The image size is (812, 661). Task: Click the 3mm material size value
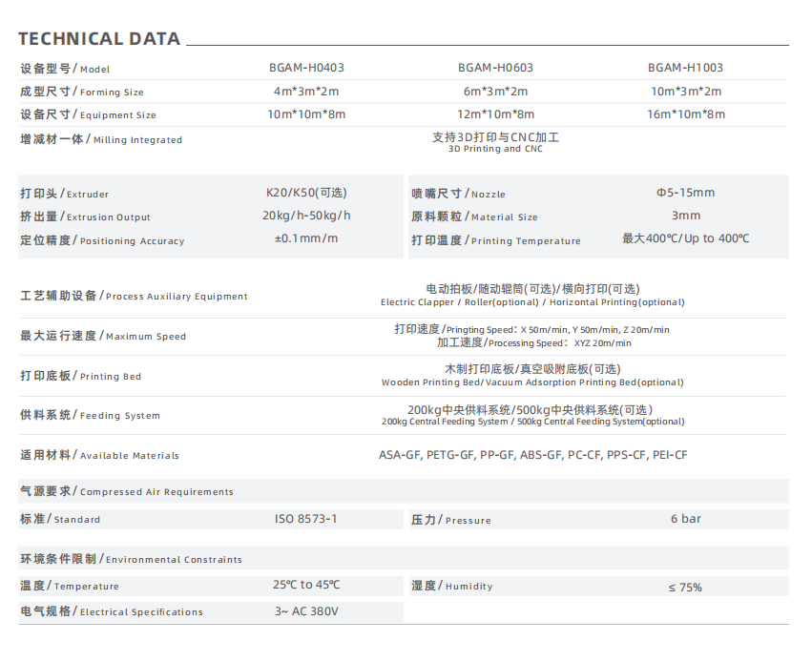[686, 216]
